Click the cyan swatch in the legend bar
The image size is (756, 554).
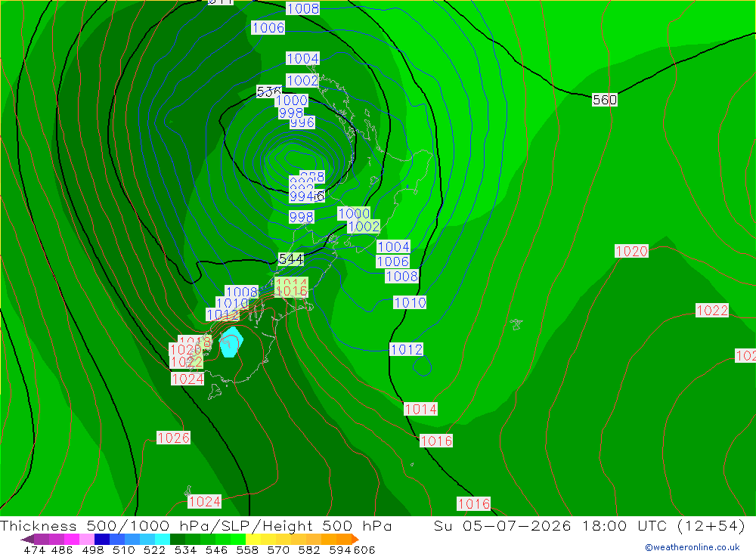tap(163, 539)
